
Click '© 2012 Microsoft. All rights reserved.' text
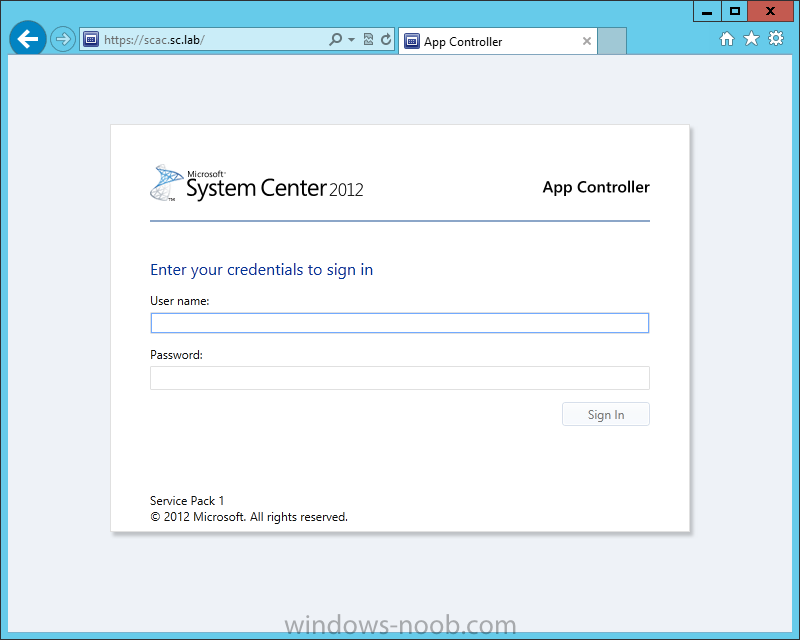[249, 517]
